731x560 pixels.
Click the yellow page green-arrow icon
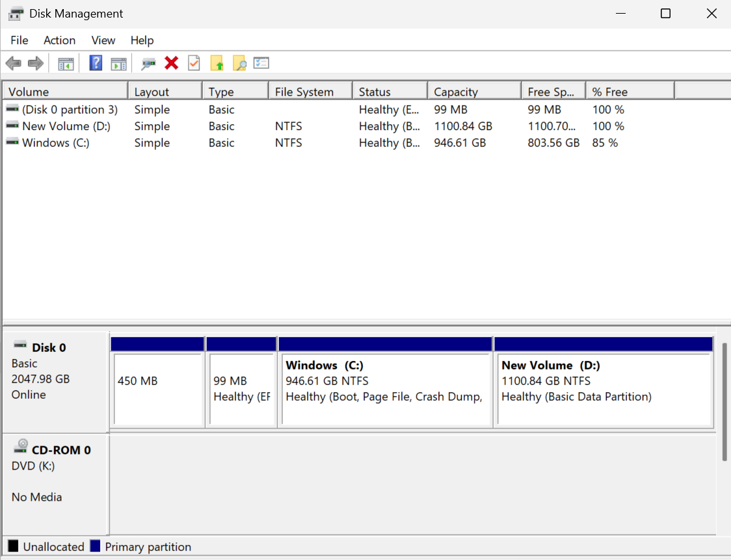pos(217,63)
